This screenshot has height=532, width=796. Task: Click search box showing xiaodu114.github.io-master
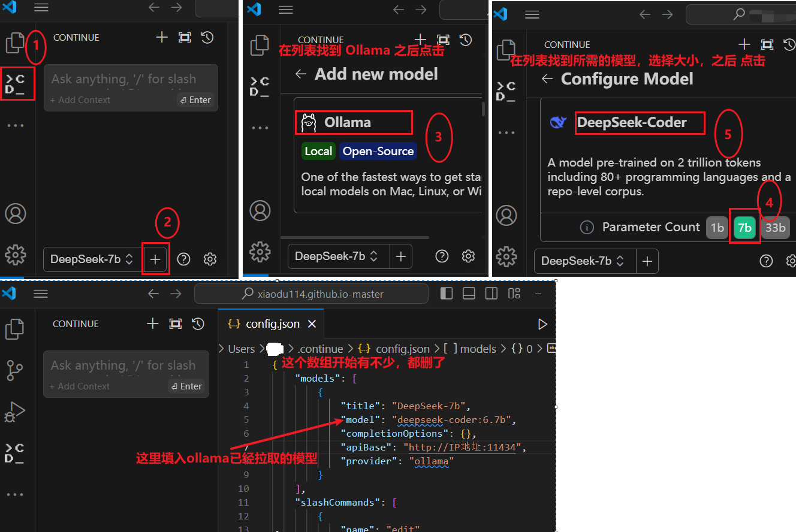[x=312, y=294]
